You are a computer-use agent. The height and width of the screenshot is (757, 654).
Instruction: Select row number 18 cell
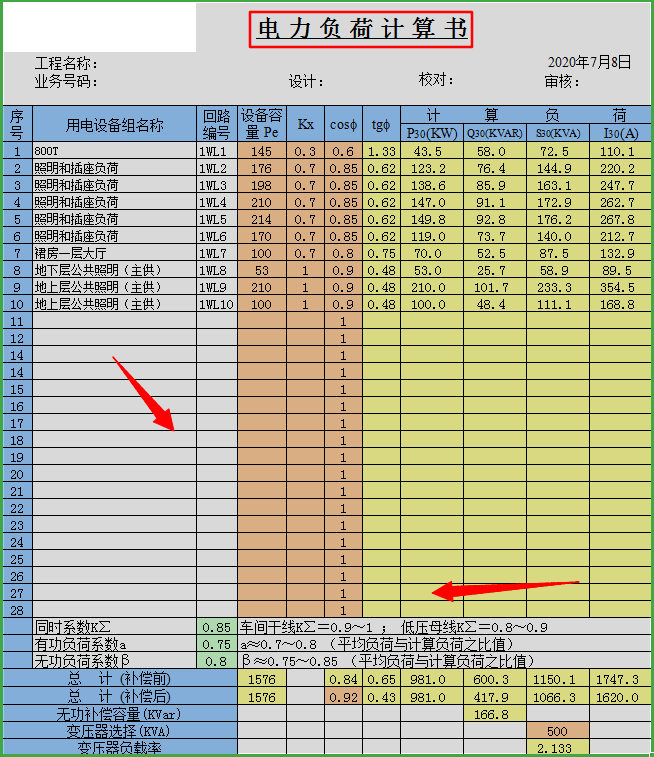tap(17, 440)
